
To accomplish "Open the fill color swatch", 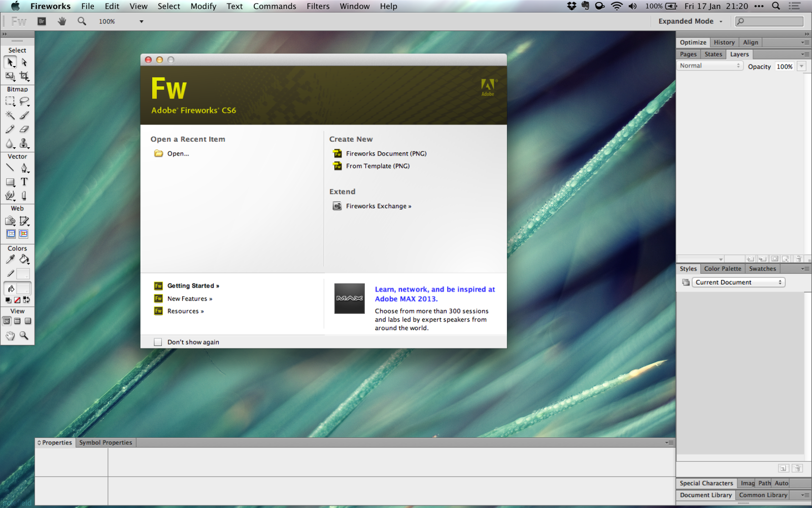I will [23, 289].
